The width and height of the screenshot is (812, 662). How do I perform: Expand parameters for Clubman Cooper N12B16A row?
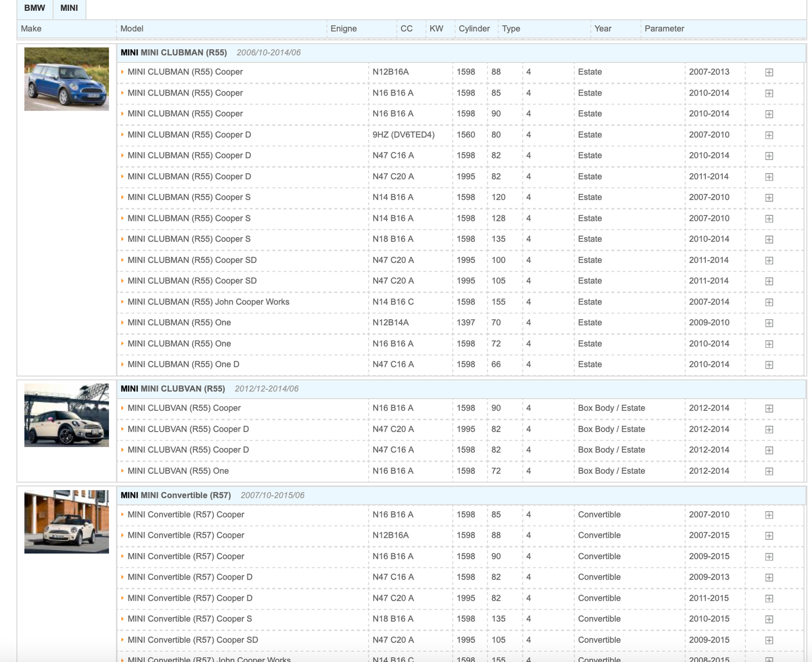769,72
